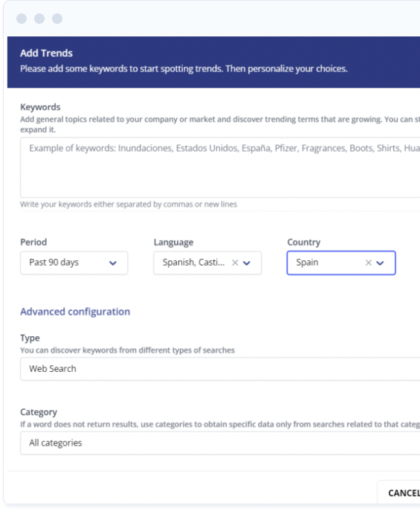Open the All categories dropdown
This screenshot has height=511, width=420.
point(220,443)
